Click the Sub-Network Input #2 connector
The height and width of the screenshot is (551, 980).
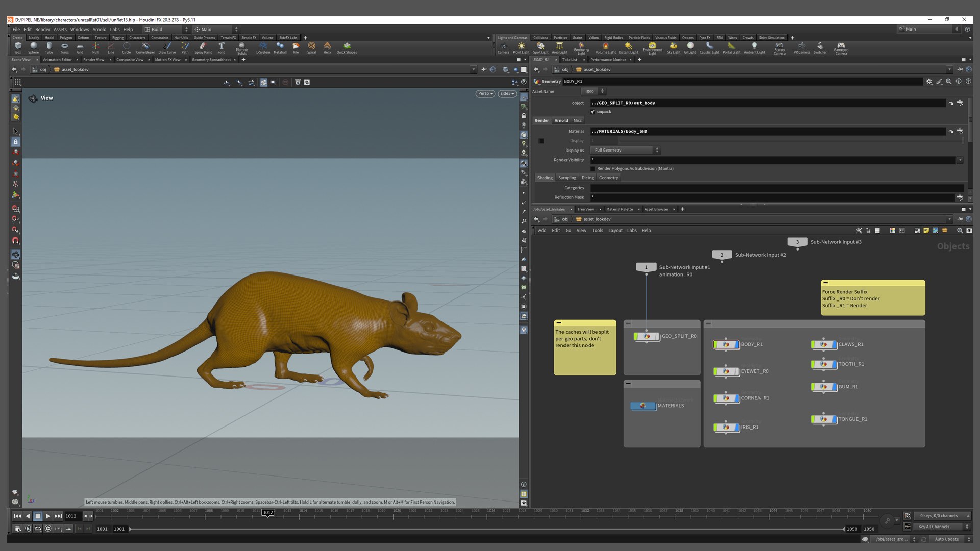pos(721,255)
